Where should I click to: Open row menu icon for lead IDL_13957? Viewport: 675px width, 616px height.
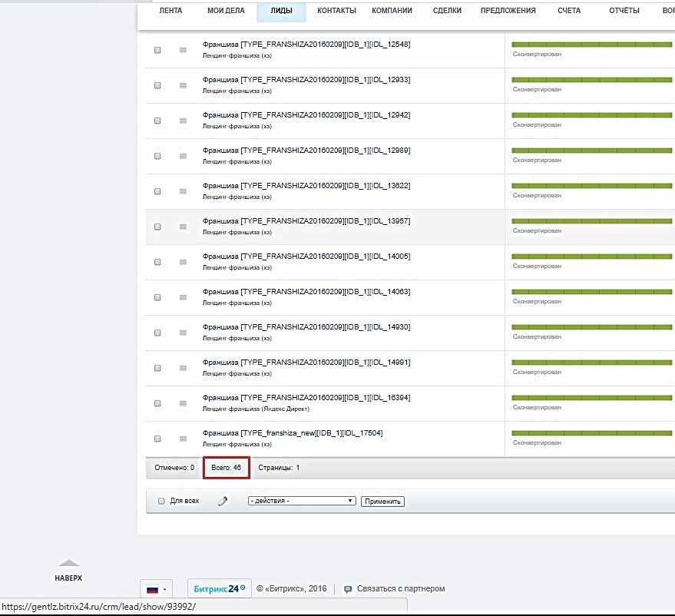[x=183, y=227]
